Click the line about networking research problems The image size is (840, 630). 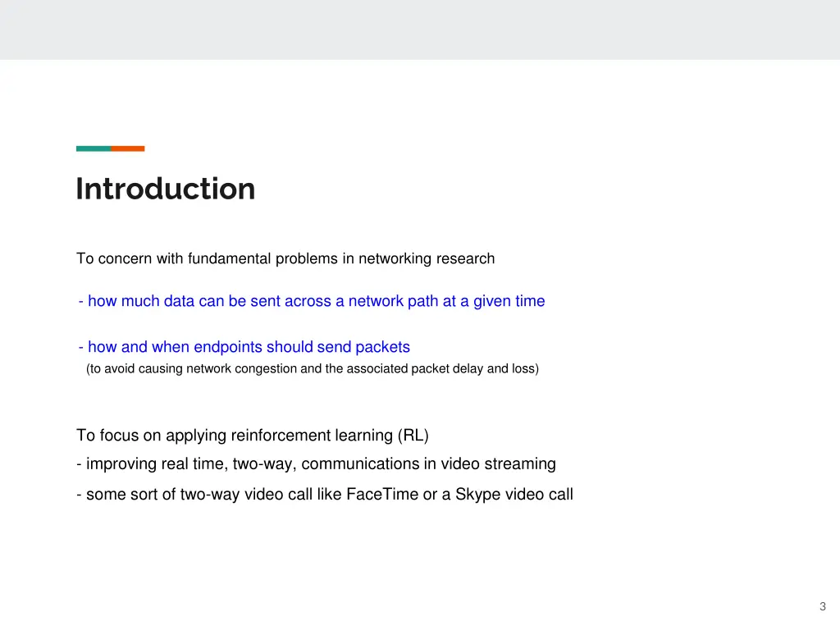pos(285,258)
